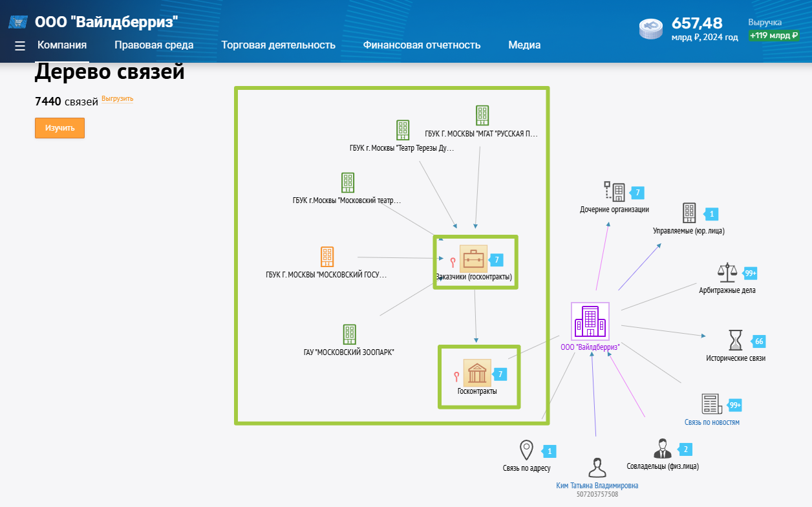This screenshot has height=507, width=812.
Task: Switch to the Компания tab
Action: [x=62, y=45]
